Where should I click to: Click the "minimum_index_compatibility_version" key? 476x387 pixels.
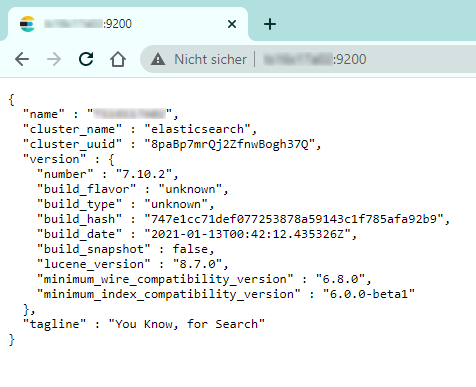click(169, 294)
